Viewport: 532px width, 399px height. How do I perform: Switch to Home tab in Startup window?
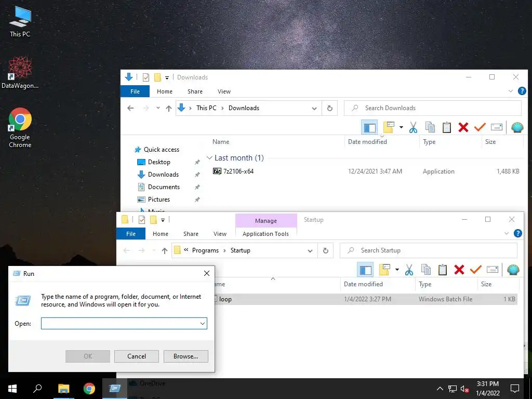(161, 234)
